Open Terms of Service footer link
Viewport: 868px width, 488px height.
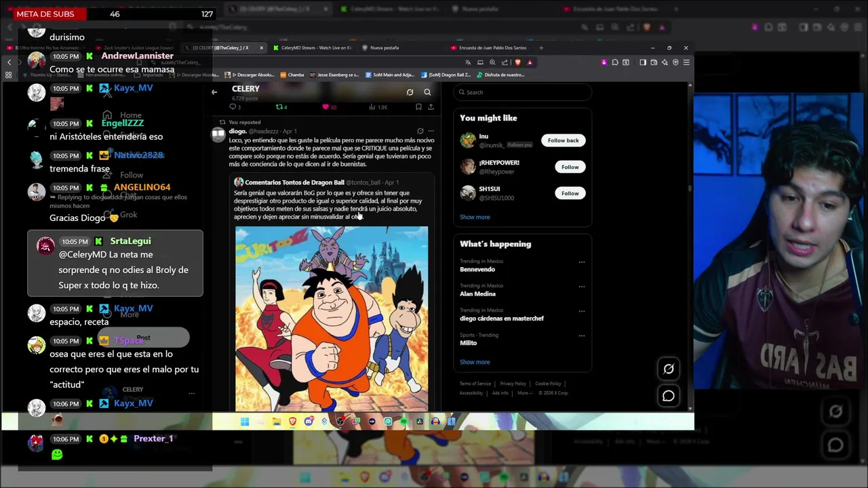(475, 384)
